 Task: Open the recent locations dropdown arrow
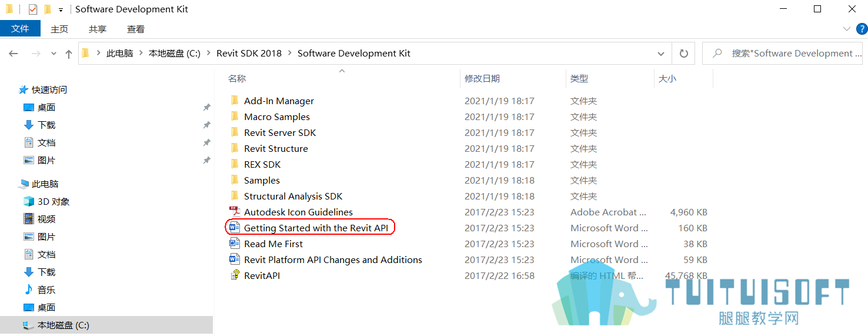tap(54, 54)
